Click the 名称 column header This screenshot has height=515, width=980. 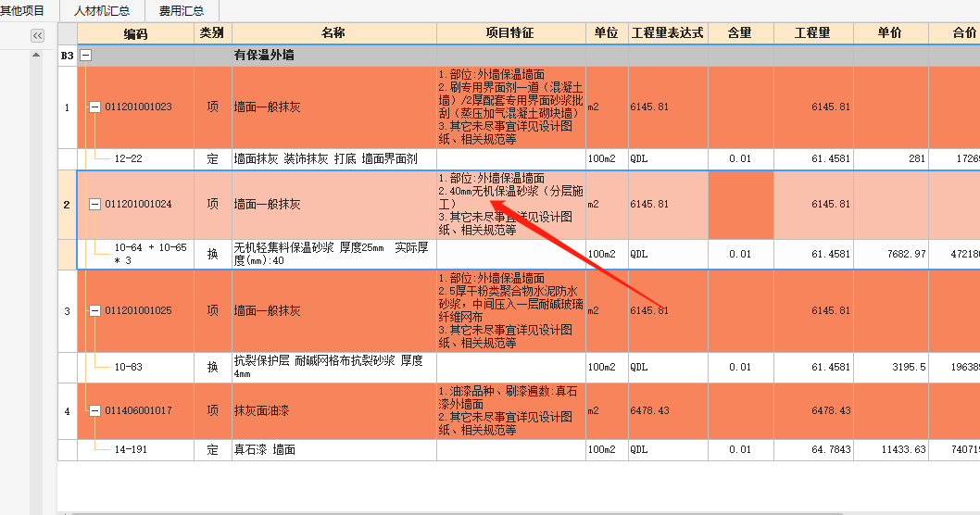click(333, 33)
